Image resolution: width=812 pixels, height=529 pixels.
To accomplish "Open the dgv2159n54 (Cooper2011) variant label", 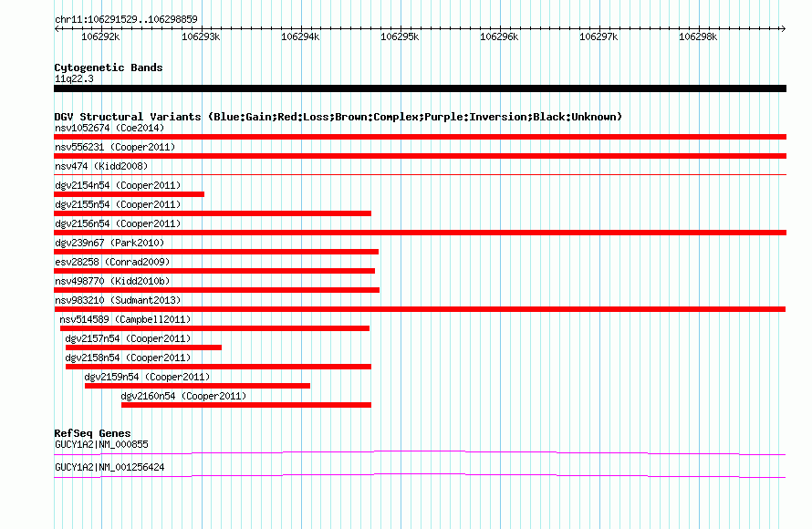I will tap(147, 377).
